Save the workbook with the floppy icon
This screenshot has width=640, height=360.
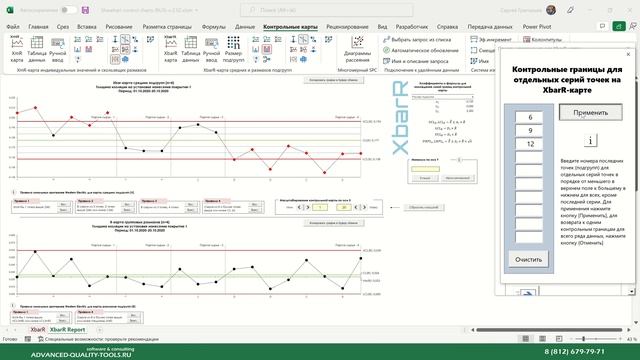tap(85, 10)
